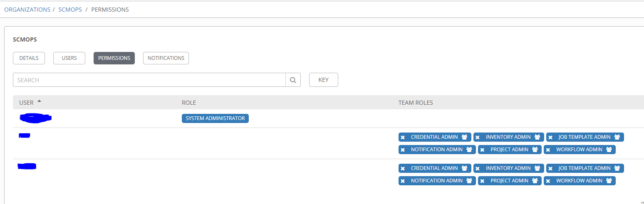Remove Notification Admin role in middle user row
The image size is (644, 204).
tap(403, 150)
